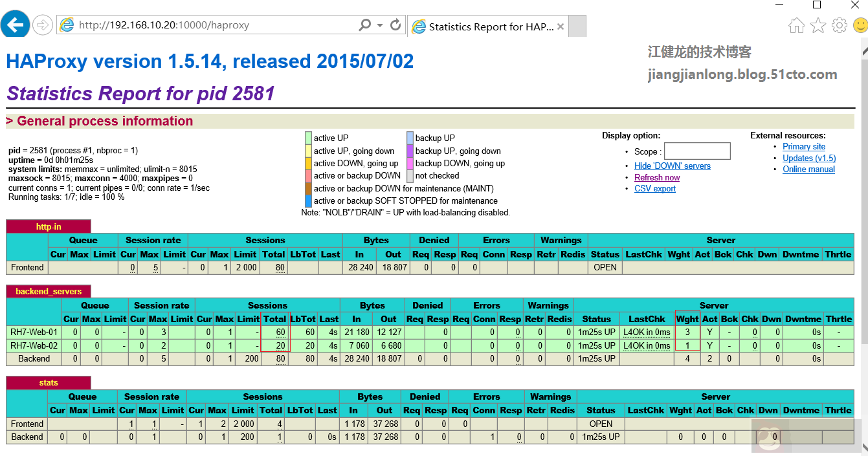The width and height of the screenshot is (868, 456).
Task: Click the "Refresh now" link
Action: tap(657, 177)
